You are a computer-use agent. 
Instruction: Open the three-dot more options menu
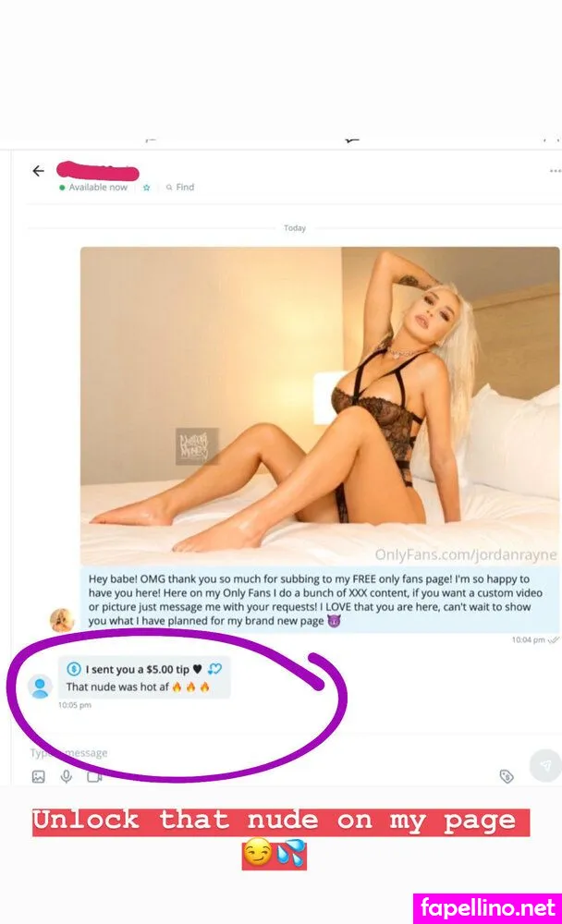555,171
